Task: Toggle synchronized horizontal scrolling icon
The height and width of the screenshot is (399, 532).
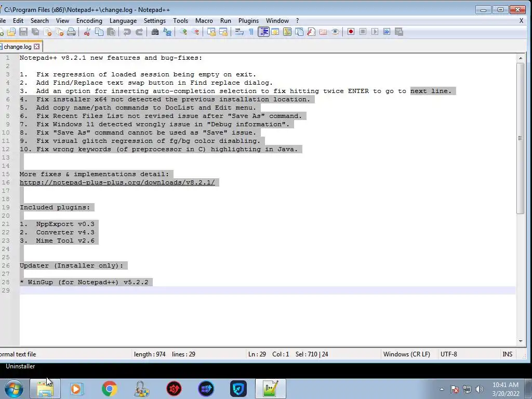Action: click(223, 32)
